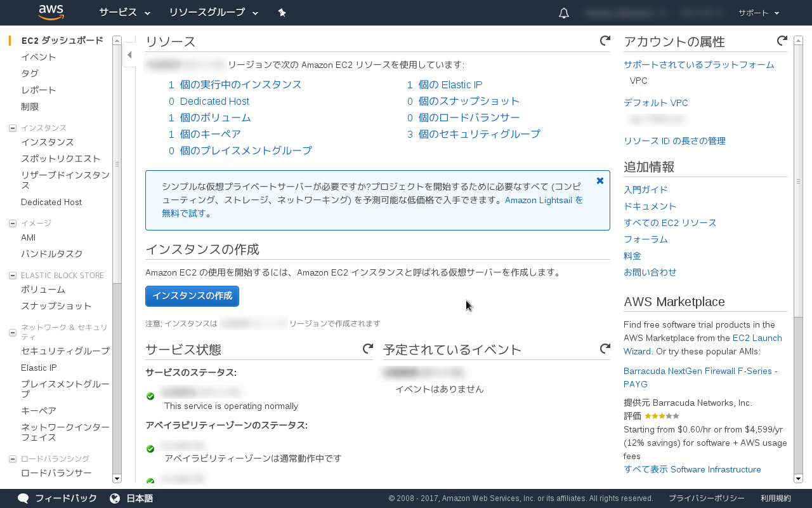Open フォーラム link
The image size is (812, 508).
tap(646, 239)
